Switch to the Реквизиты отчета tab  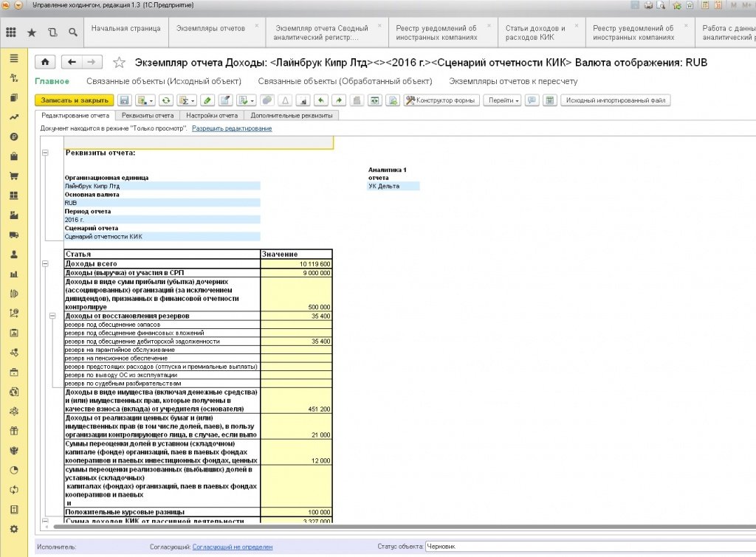[148, 116]
